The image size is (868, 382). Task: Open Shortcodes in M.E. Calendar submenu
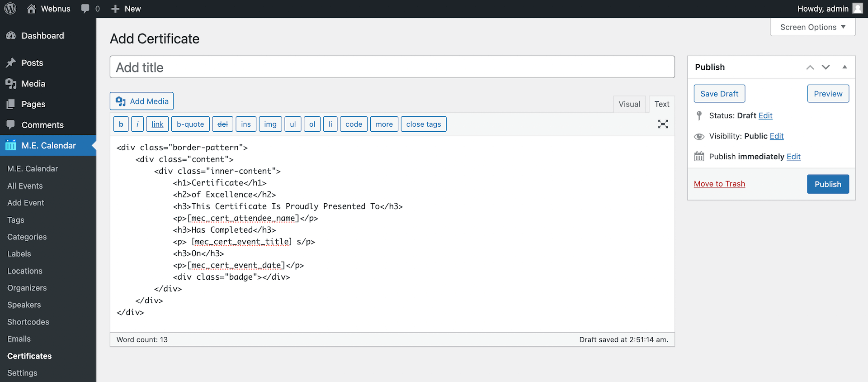point(28,322)
